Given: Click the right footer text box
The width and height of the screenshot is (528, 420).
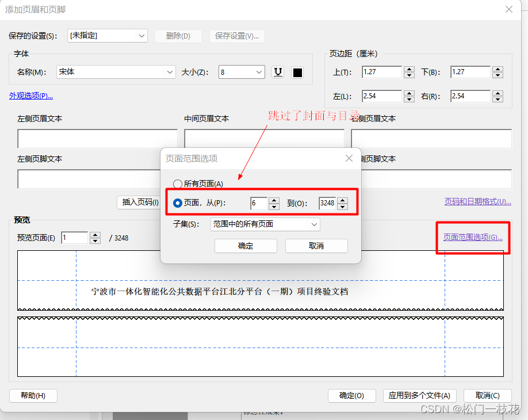Looking at the screenshot, I should [437, 179].
